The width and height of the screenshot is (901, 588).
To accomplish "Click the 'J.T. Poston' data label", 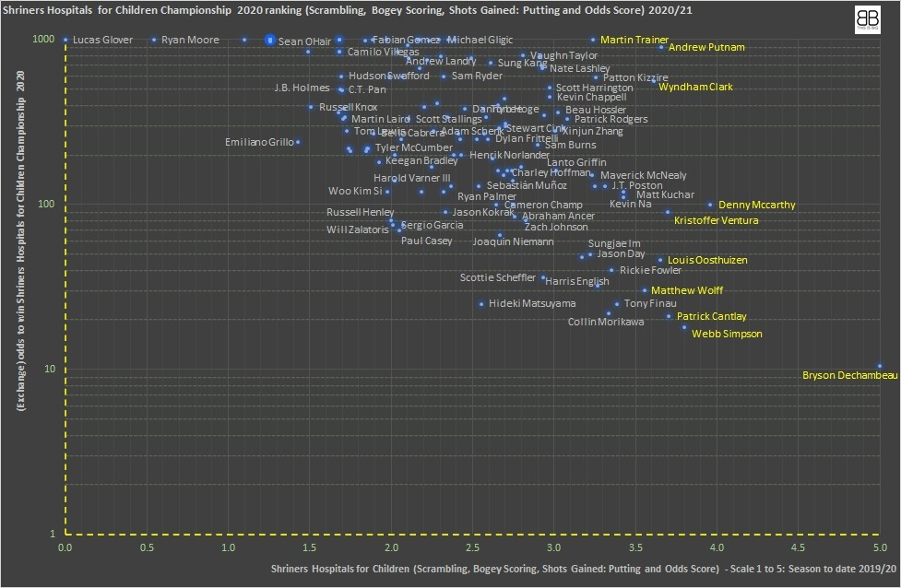I will click(x=636, y=185).
